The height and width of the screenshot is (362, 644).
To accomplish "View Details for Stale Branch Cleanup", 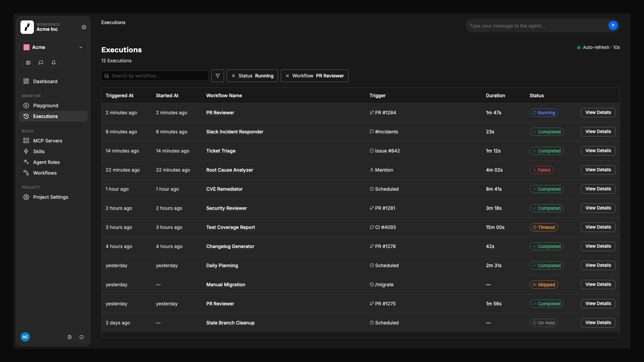I will [598, 323].
